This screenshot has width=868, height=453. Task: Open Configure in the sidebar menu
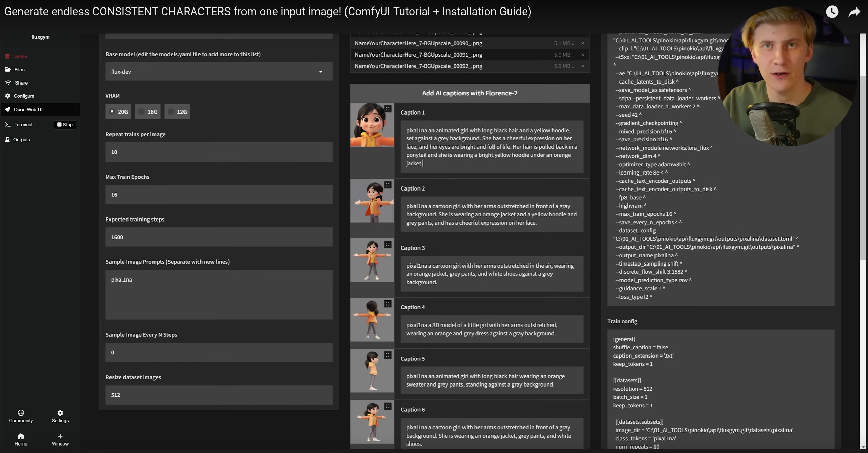24,96
